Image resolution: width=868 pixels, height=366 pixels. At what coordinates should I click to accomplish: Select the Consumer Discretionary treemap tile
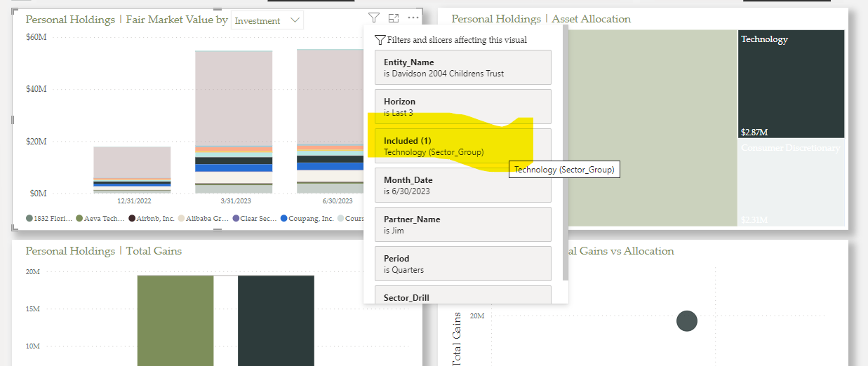point(791,182)
